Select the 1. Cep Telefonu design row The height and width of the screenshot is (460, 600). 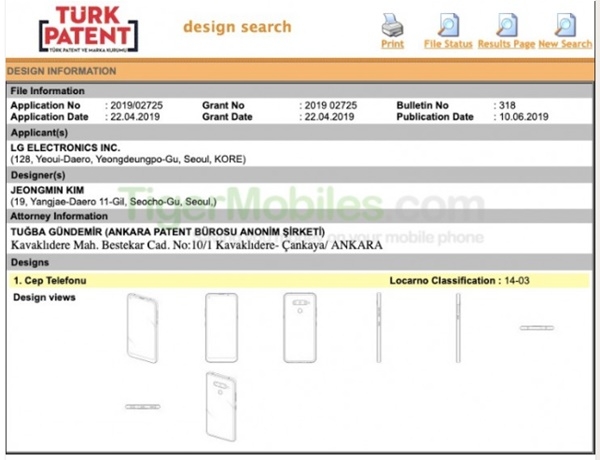click(299, 281)
